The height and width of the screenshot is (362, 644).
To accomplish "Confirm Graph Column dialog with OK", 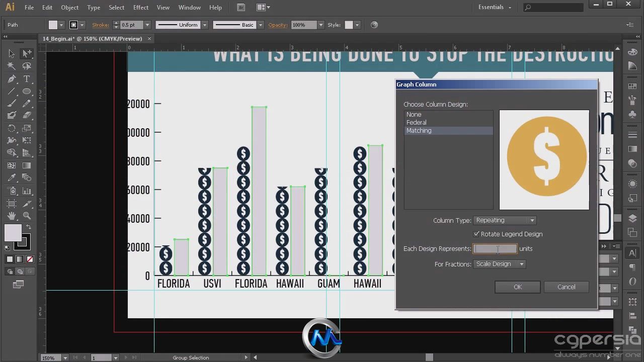I will 518,287.
